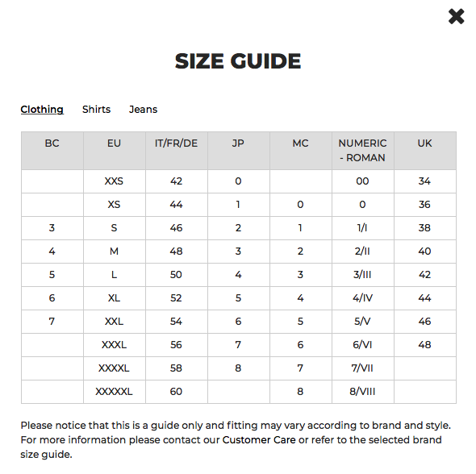Switch to the Shirts tab
This screenshot has height=474, width=476.
(x=96, y=109)
